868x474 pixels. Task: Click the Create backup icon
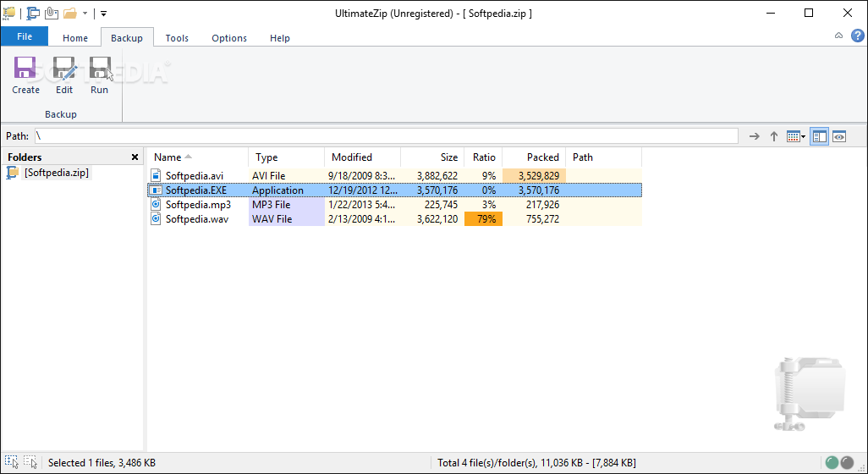pos(25,68)
